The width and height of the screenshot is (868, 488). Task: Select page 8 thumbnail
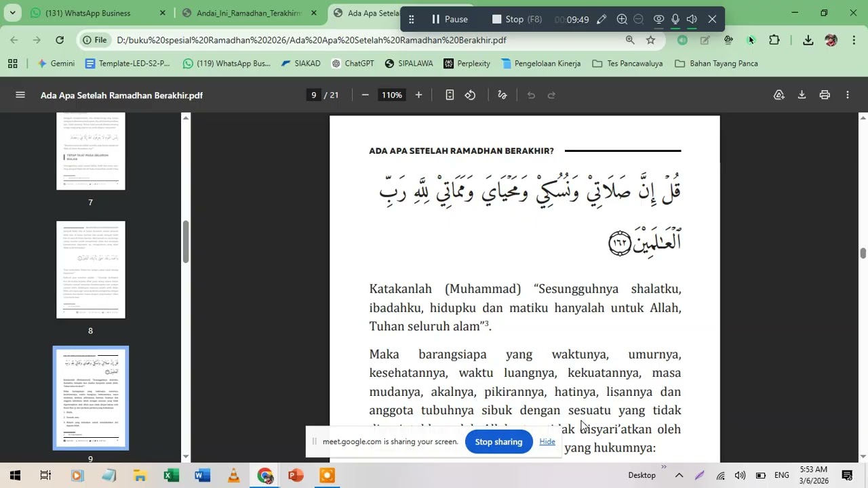(x=91, y=270)
